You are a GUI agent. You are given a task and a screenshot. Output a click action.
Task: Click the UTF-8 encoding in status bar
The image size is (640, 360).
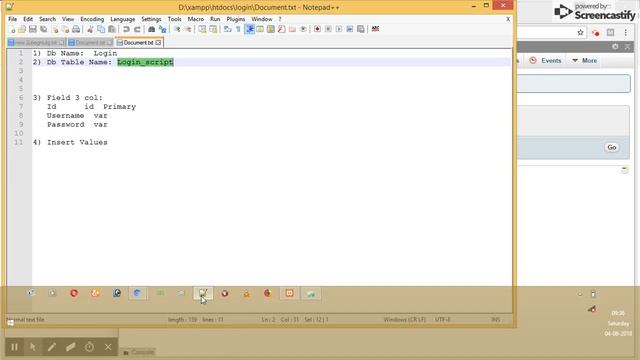click(443, 320)
